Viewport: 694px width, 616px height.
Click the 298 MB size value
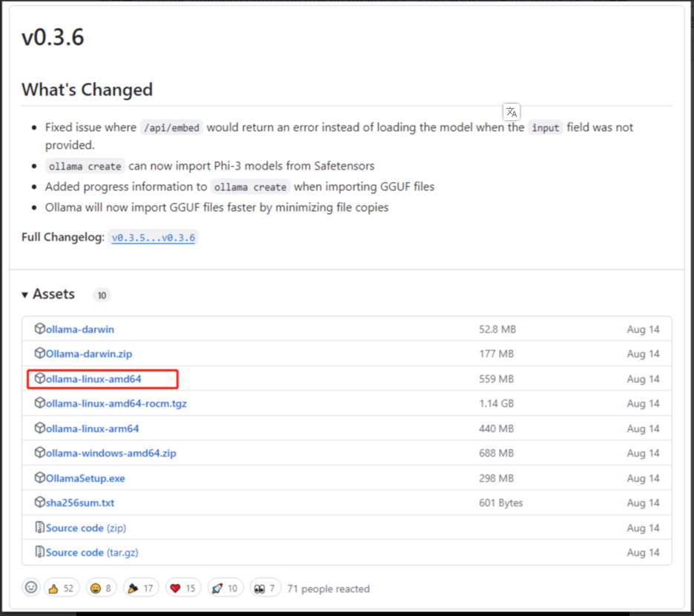pos(496,478)
